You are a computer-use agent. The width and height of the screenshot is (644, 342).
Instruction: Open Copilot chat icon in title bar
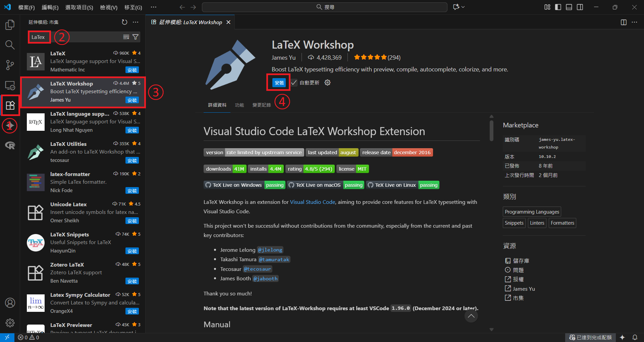point(456,7)
